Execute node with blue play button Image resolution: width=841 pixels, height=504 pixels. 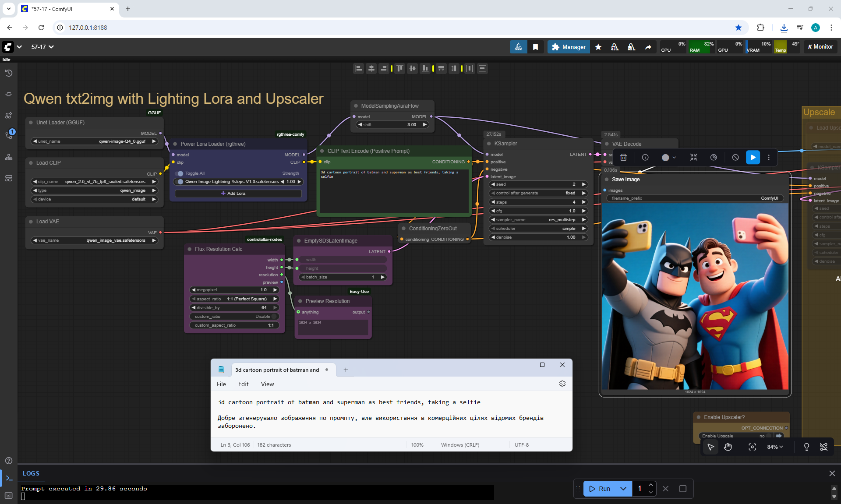click(753, 157)
